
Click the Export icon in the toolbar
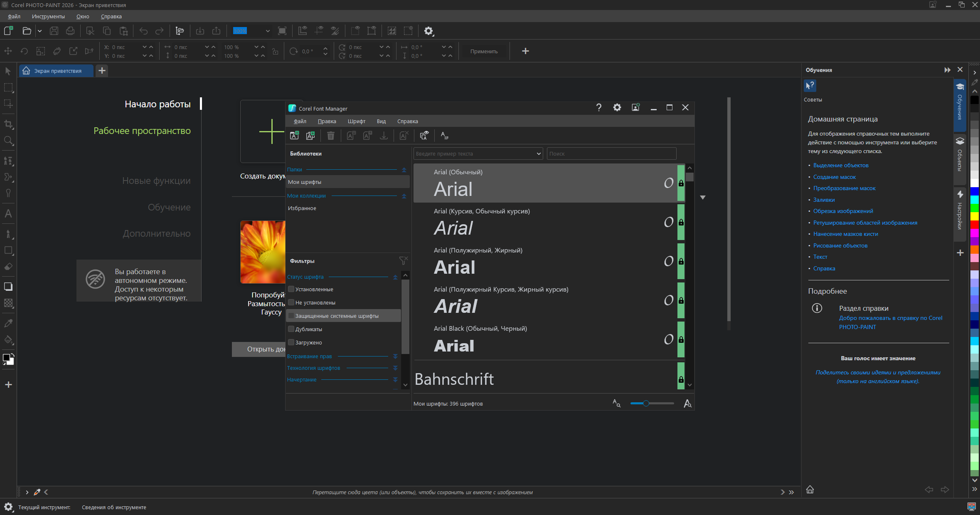click(x=217, y=31)
